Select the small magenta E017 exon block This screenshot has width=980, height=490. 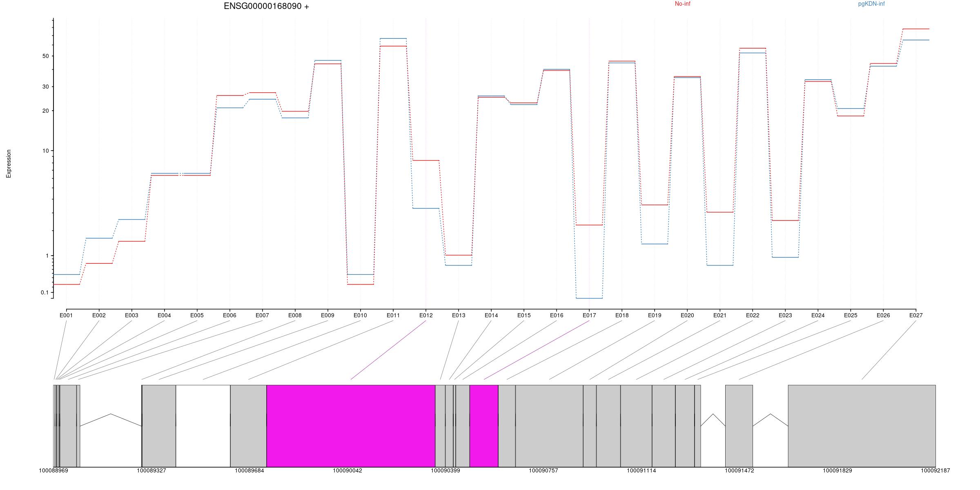[x=484, y=426]
